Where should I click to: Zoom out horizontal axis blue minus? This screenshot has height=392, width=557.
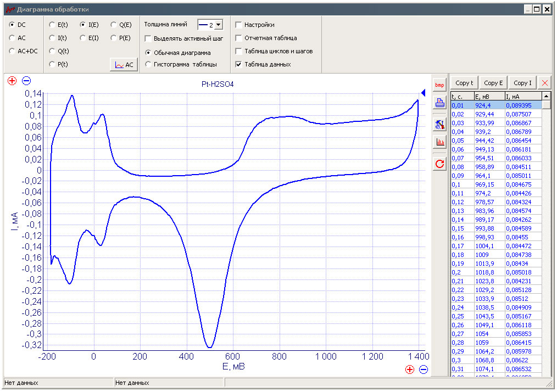tap(424, 369)
